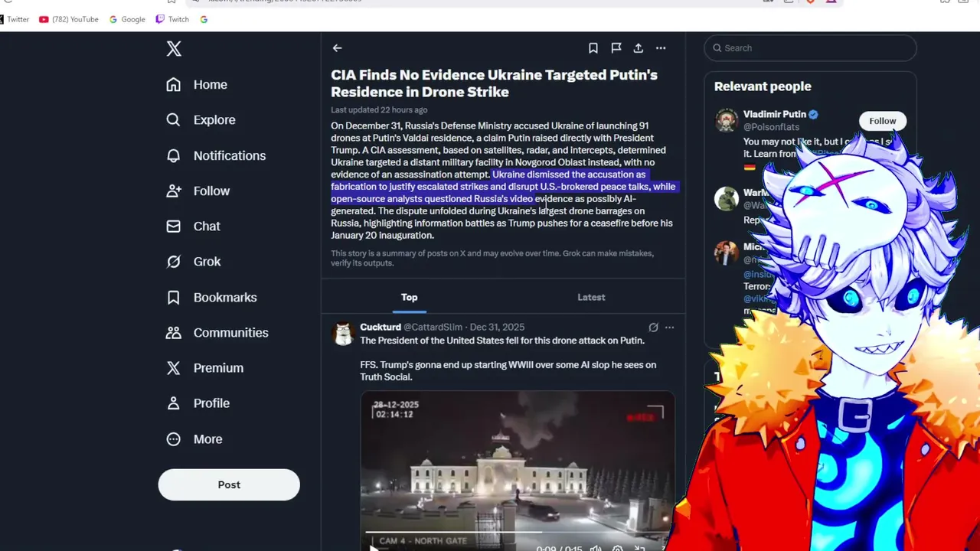This screenshot has height=551, width=980.
Task: Seek on the video progress bar
Action: [517, 533]
